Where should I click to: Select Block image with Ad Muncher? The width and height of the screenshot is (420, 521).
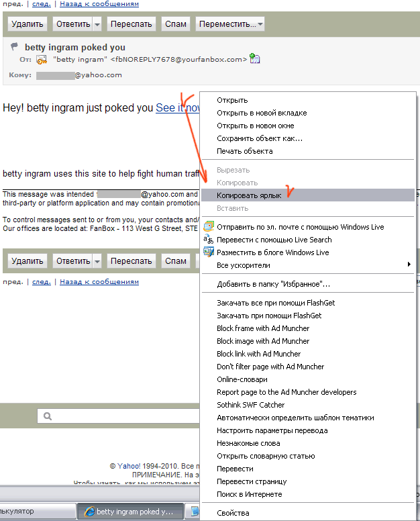pyautogui.click(x=308, y=341)
